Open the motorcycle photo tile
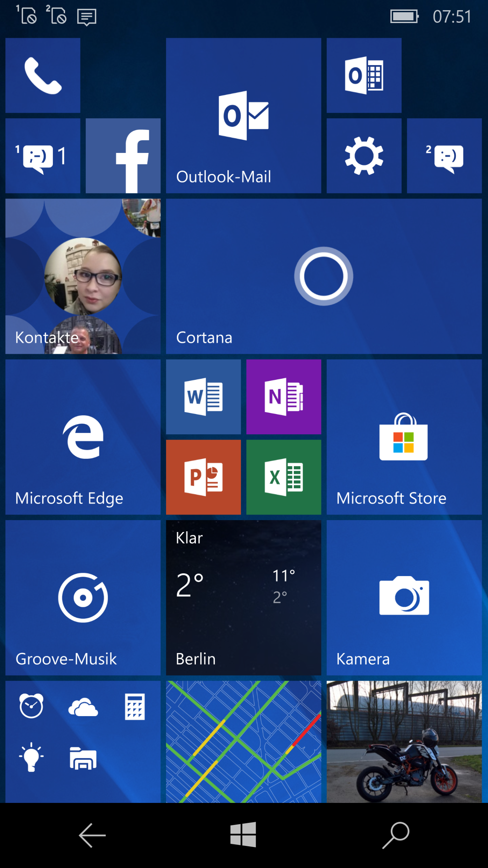 pyautogui.click(x=404, y=741)
